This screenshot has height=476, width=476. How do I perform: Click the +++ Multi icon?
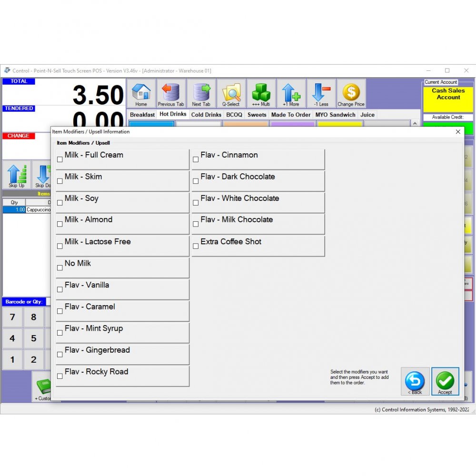coord(261,93)
